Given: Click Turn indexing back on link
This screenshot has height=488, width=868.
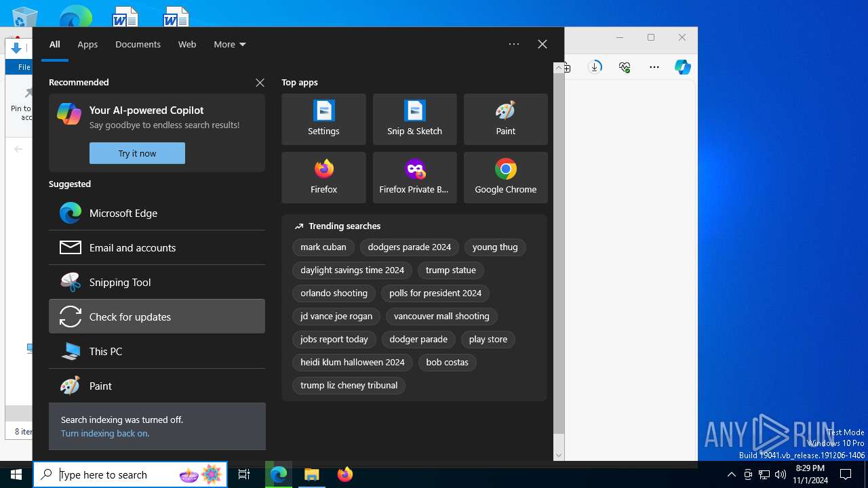Looking at the screenshot, I should (x=105, y=433).
